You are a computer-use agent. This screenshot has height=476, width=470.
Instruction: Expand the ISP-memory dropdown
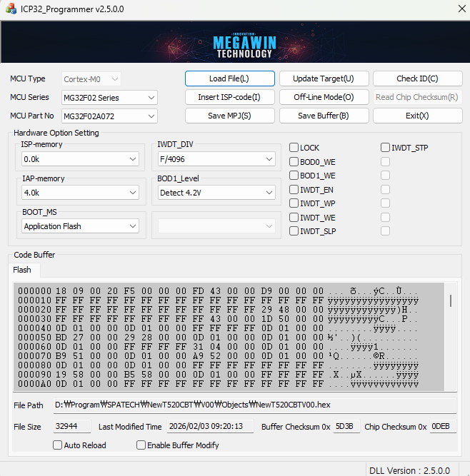coord(80,159)
